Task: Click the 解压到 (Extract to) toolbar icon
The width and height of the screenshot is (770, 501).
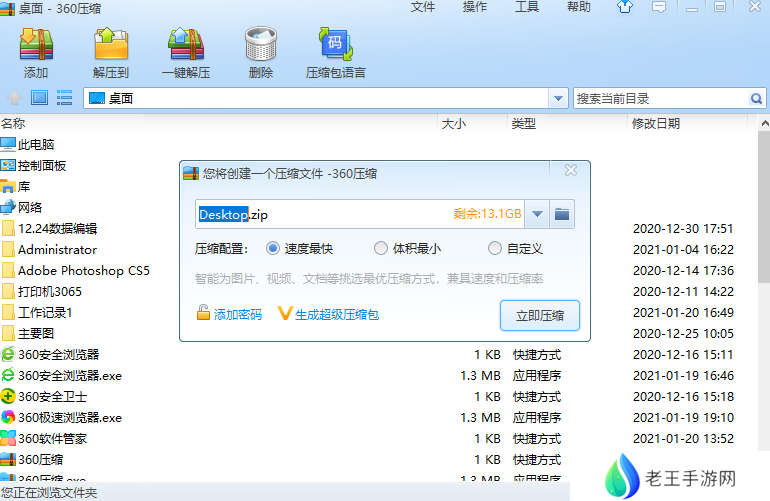Action: pos(111,44)
